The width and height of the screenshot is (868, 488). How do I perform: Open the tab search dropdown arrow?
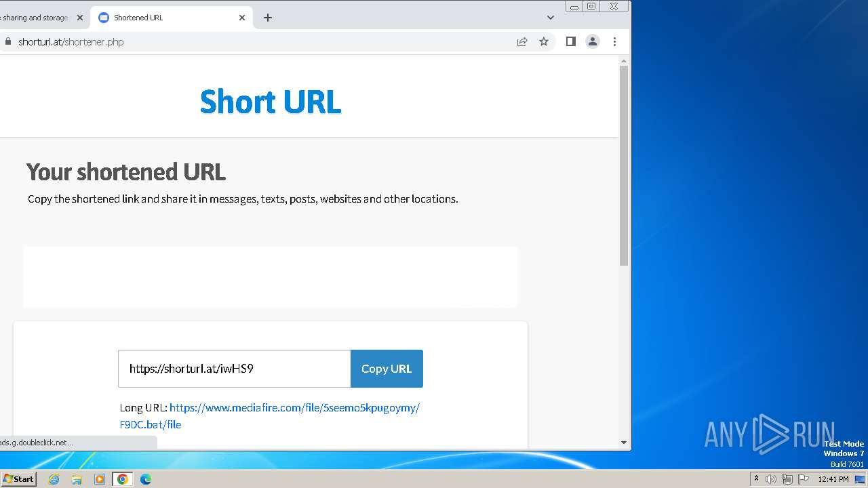tap(551, 18)
